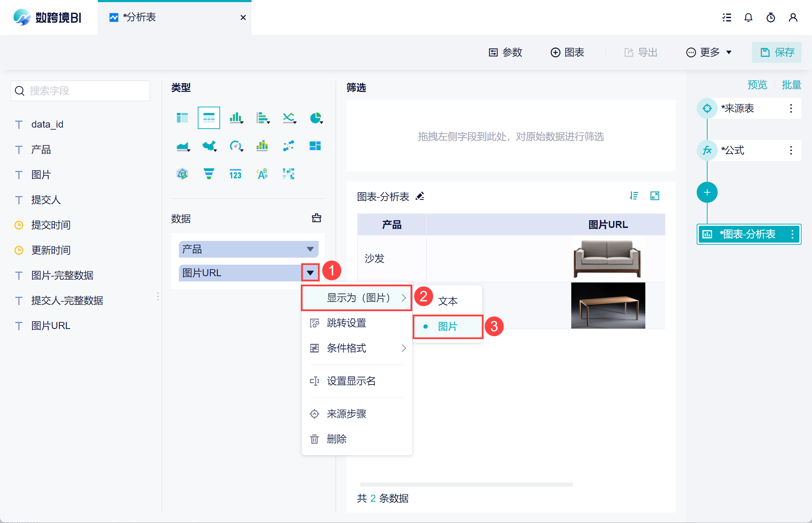Pick the gauge chart type icon

[235, 146]
